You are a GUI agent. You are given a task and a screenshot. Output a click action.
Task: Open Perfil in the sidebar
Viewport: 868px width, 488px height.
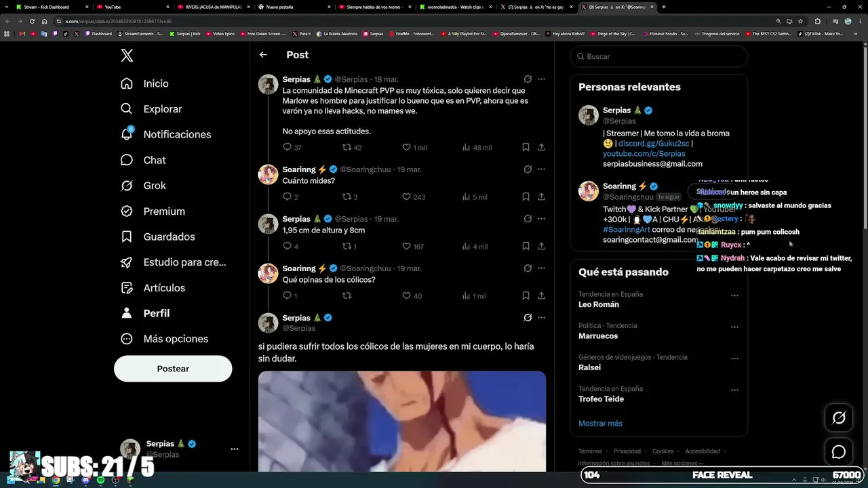click(145, 313)
